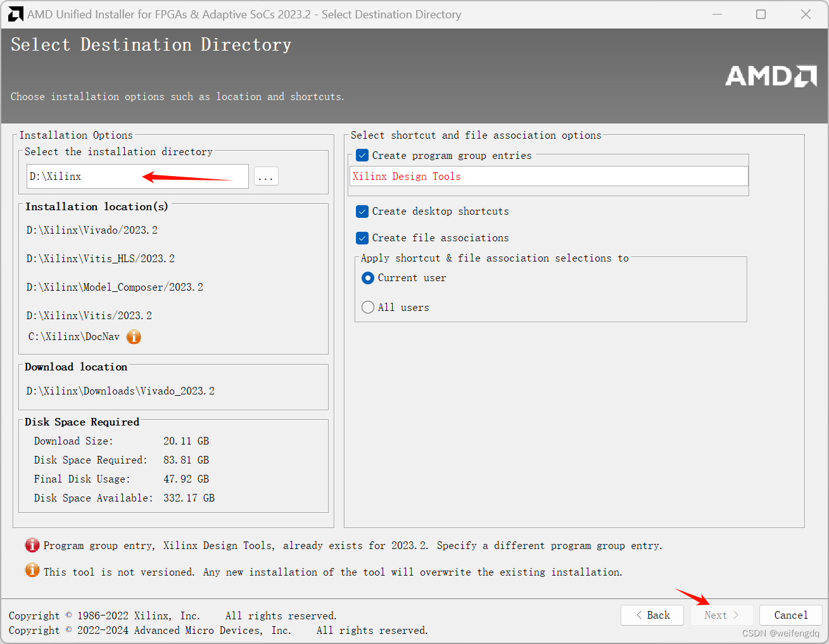
Task: Click the Choose installation options subtitle text
Action: click(177, 96)
